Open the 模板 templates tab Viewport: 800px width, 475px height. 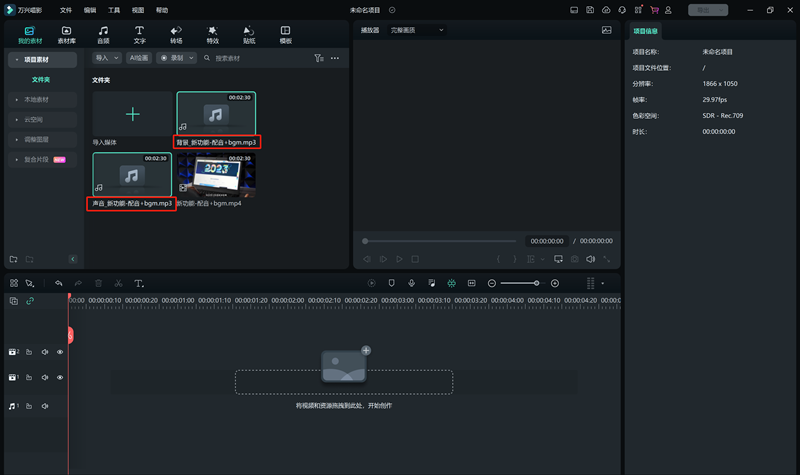(x=285, y=35)
